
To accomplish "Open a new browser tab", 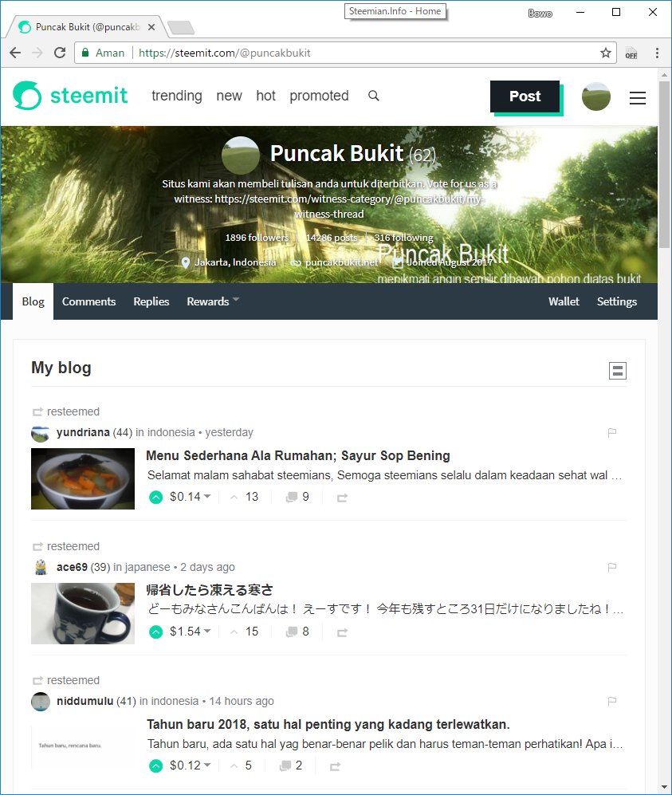I will (181, 27).
